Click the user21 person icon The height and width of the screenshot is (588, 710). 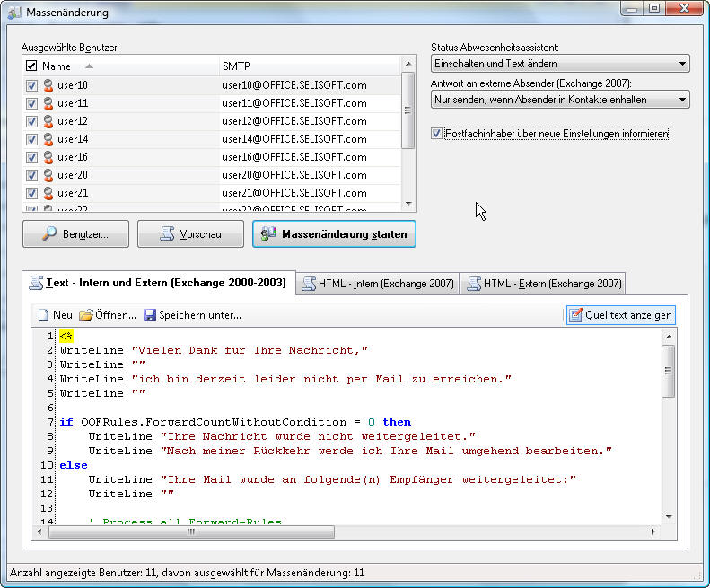48,193
